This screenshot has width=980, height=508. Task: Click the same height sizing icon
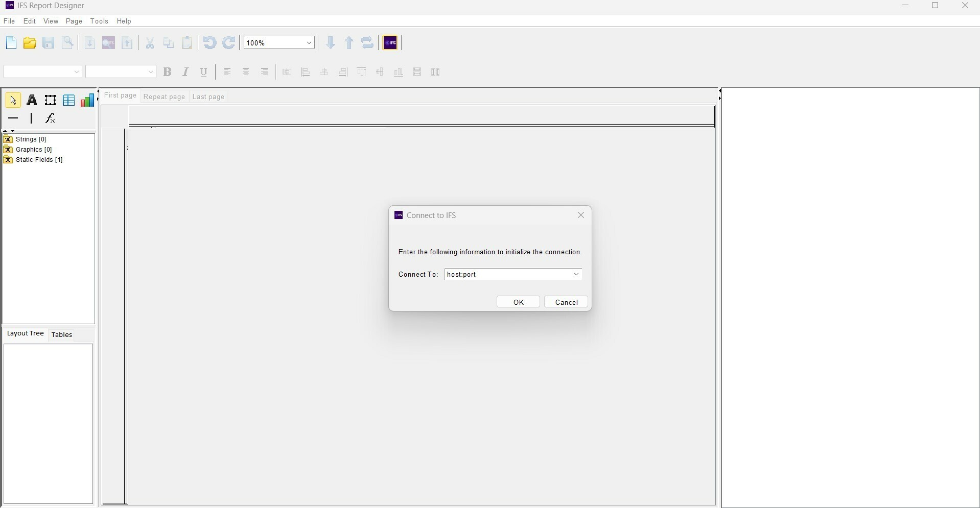pos(435,72)
